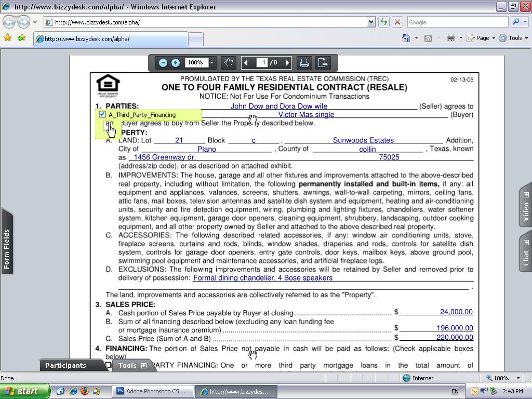Click the 196,000.00 financing amount
The height and width of the screenshot is (399, 532).
455,328
